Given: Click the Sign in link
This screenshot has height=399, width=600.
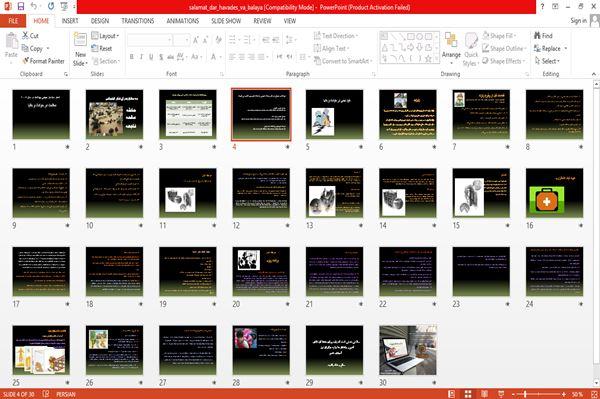Looking at the screenshot, I should click(578, 21).
